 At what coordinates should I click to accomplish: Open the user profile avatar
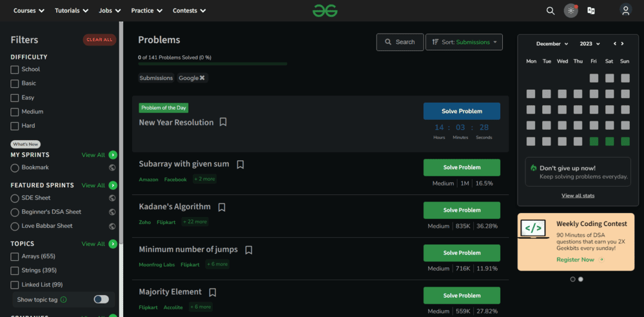click(625, 11)
